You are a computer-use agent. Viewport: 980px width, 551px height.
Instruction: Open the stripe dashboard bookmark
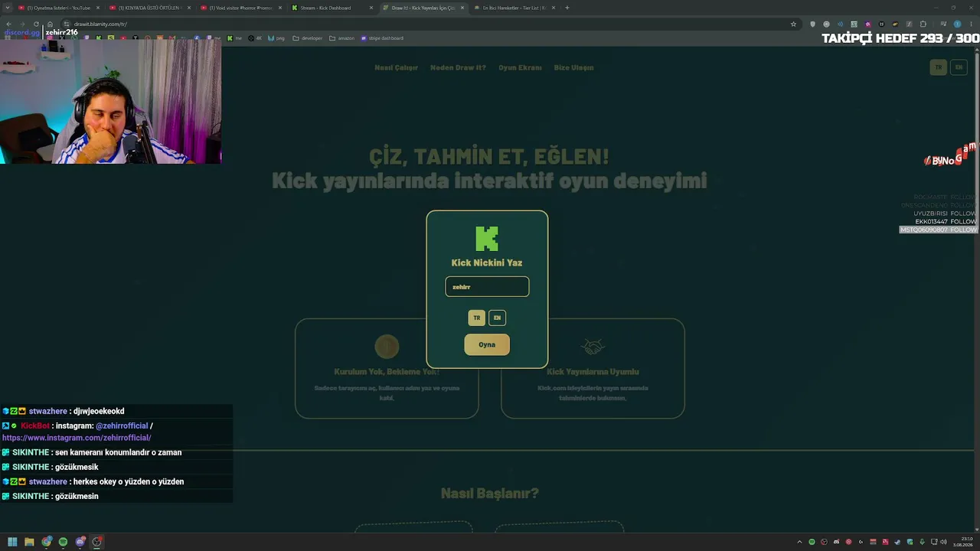(382, 38)
